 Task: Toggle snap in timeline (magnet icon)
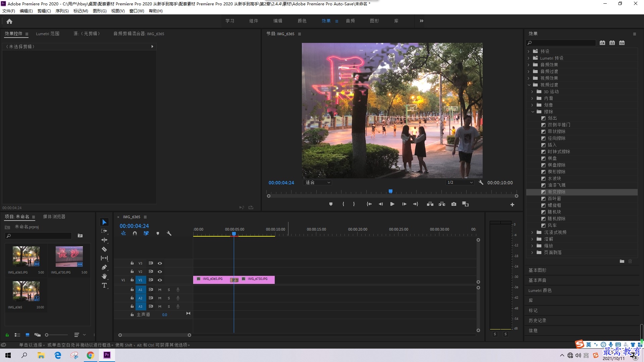point(135,233)
